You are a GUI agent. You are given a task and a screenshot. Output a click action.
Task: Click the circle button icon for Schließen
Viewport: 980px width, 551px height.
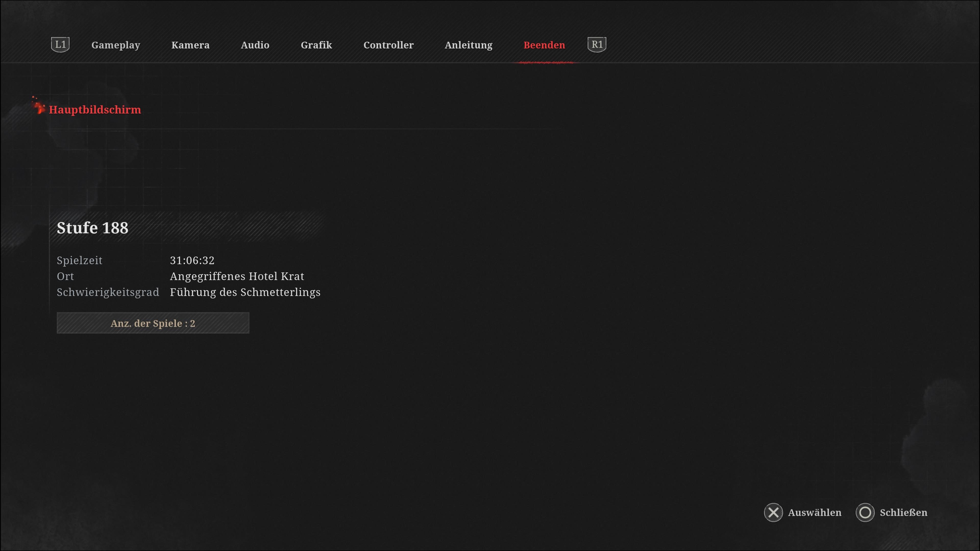click(865, 512)
